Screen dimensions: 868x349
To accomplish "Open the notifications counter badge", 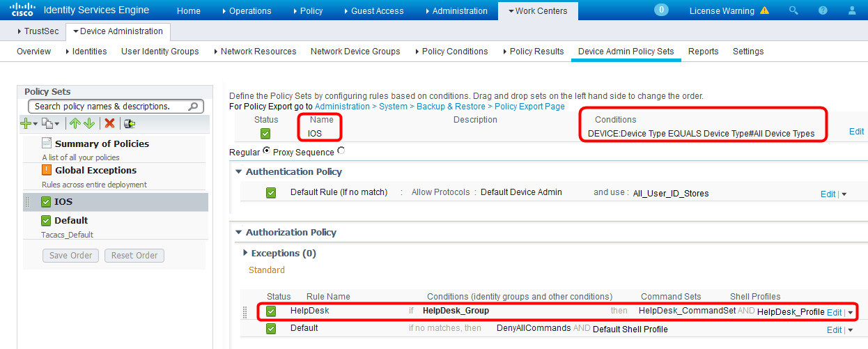I will 661,10.
